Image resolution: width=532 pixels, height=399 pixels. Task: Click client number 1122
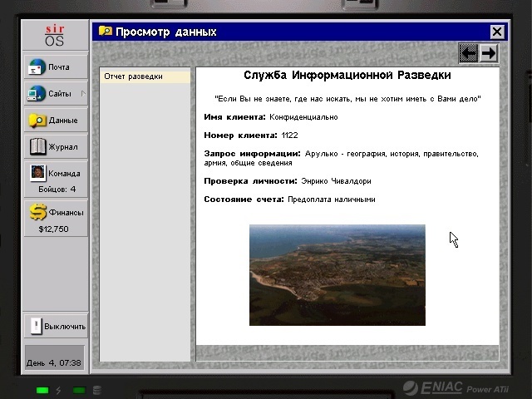click(x=290, y=135)
